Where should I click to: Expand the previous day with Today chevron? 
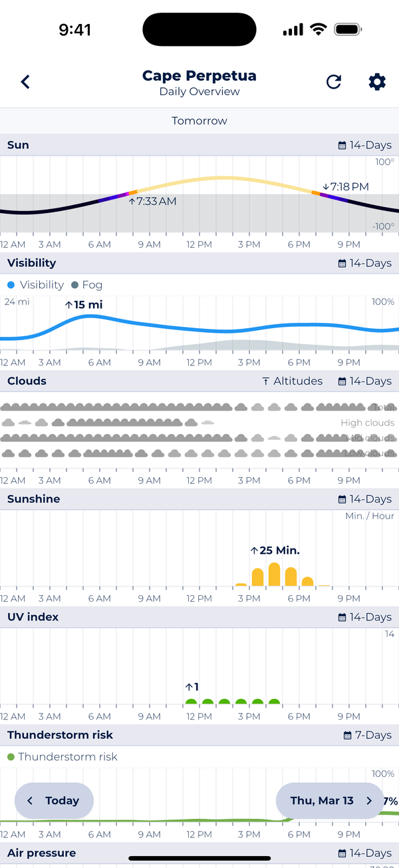(30, 801)
